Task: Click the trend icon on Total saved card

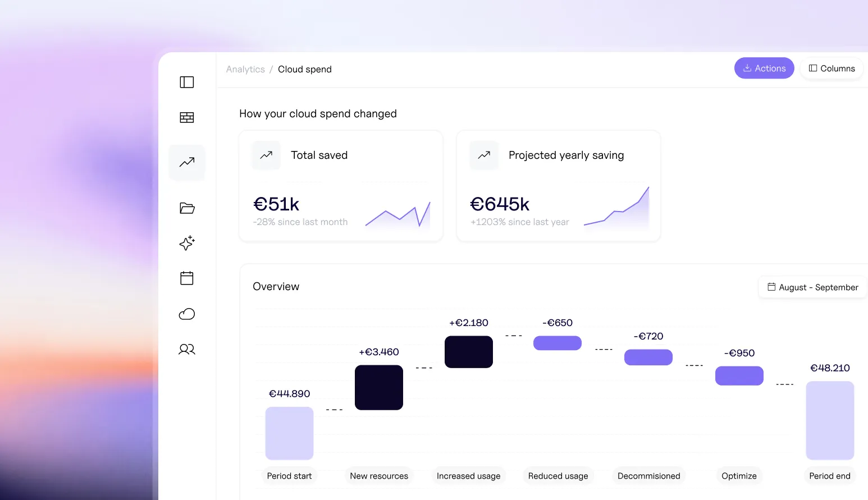Action: (x=266, y=155)
